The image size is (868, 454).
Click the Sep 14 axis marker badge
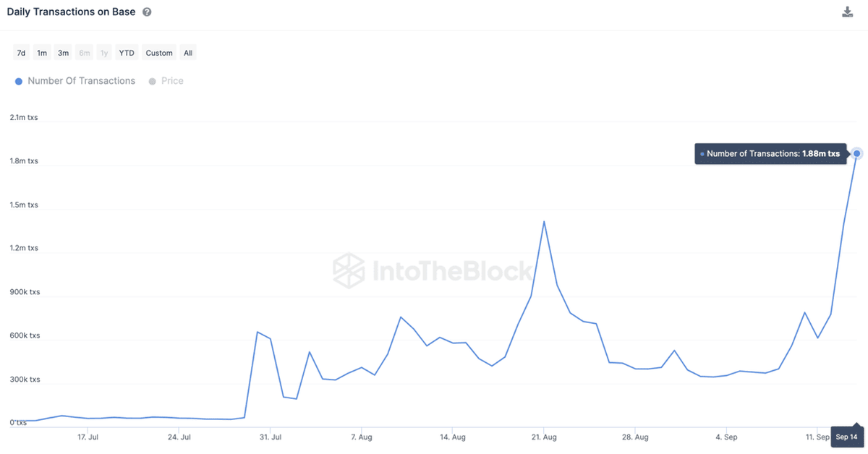pyautogui.click(x=846, y=437)
